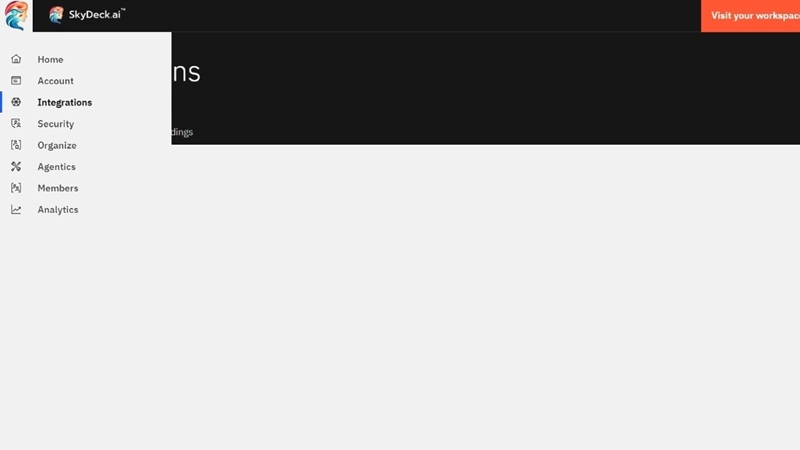Viewport: 800px width, 450px height.
Task: Click the Analytics chart icon
Action: [16, 210]
